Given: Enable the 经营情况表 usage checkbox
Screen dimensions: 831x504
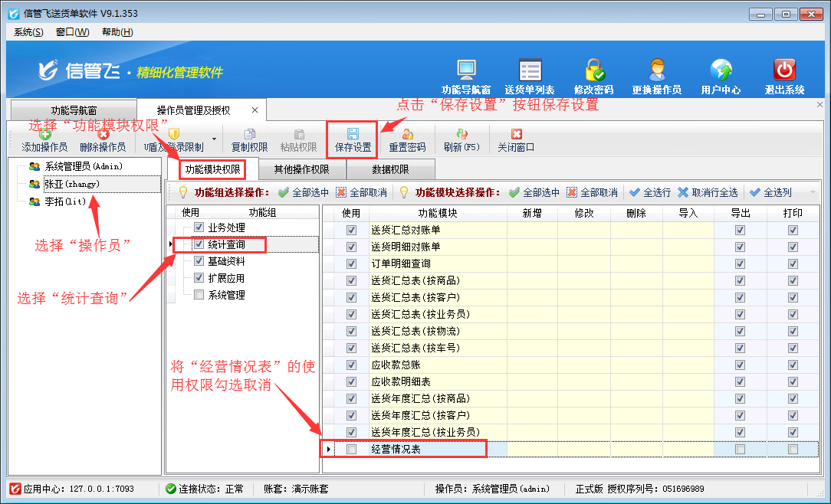Looking at the screenshot, I should pos(351,450).
